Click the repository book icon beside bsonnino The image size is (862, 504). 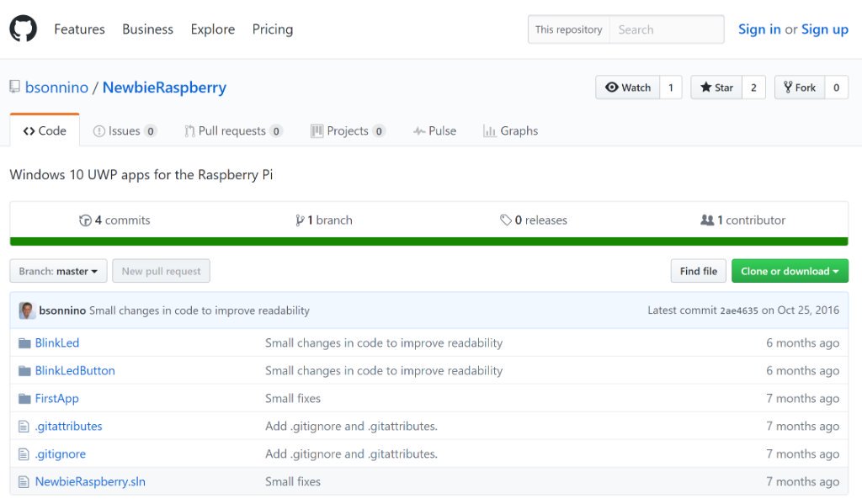[15, 87]
